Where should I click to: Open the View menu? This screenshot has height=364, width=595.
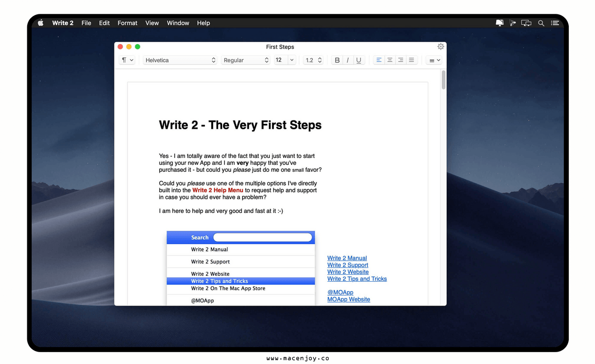(152, 23)
